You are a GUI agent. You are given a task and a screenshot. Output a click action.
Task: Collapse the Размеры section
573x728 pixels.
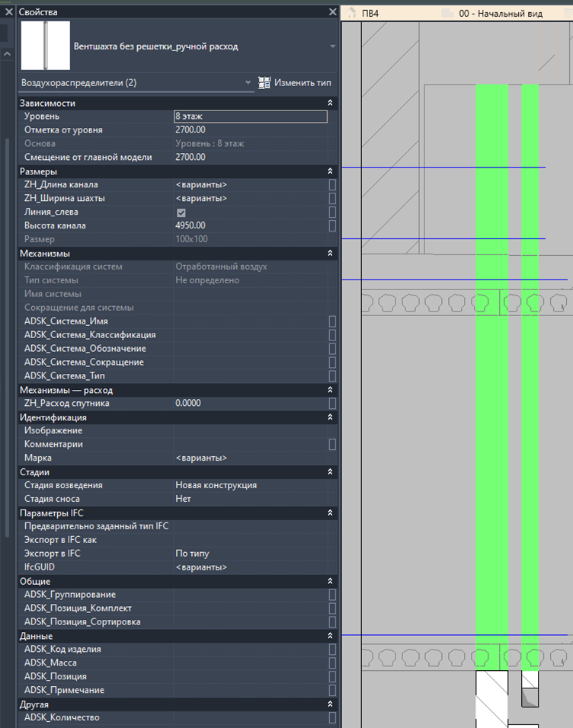[330, 171]
